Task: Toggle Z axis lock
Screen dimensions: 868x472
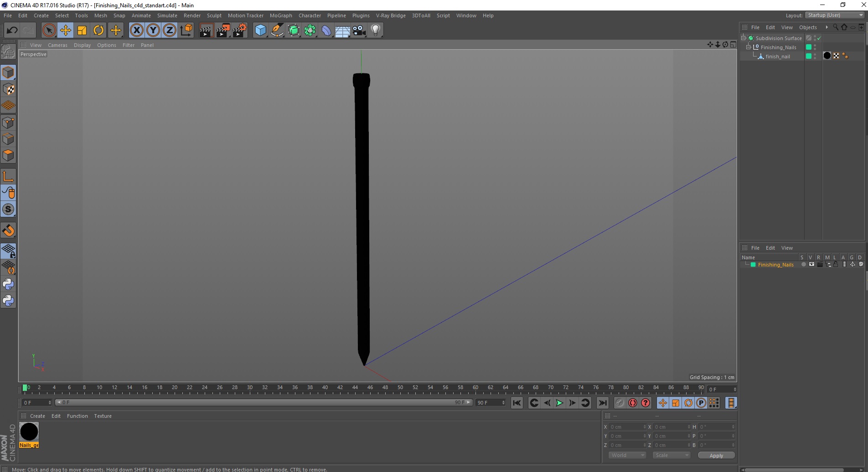Action: click(170, 31)
